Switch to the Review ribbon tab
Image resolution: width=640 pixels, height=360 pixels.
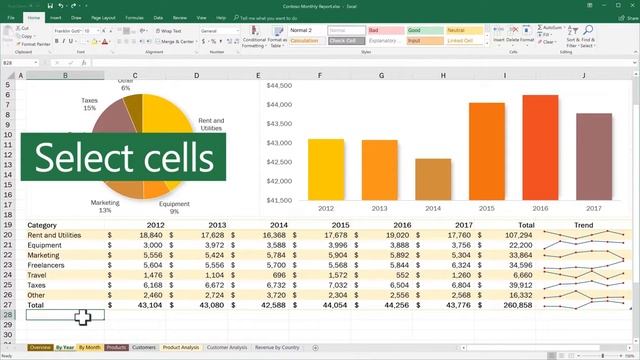pos(180,18)
